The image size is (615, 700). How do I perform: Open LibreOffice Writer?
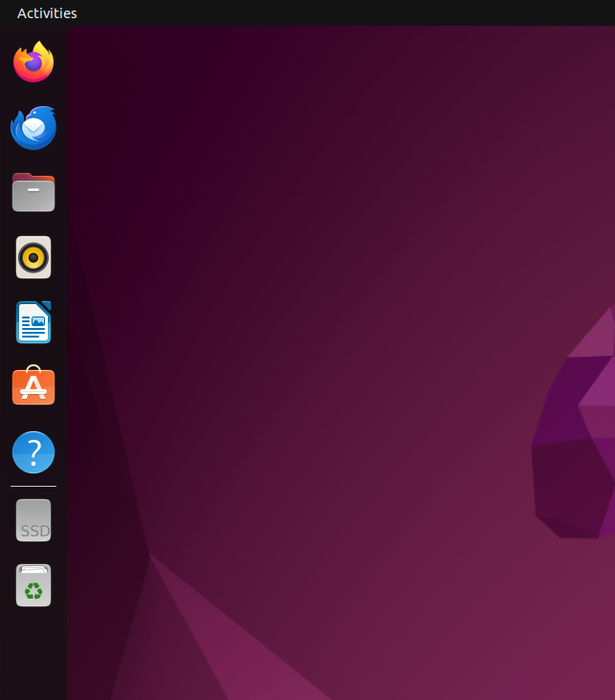pyautogui.click(x=33, y=322)
